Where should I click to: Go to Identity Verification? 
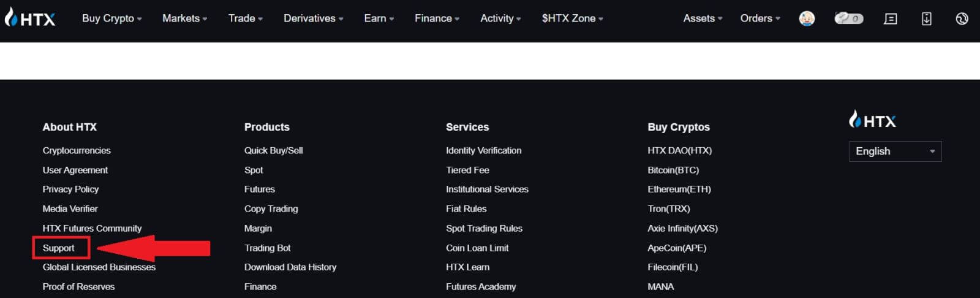tap(483, 150)
